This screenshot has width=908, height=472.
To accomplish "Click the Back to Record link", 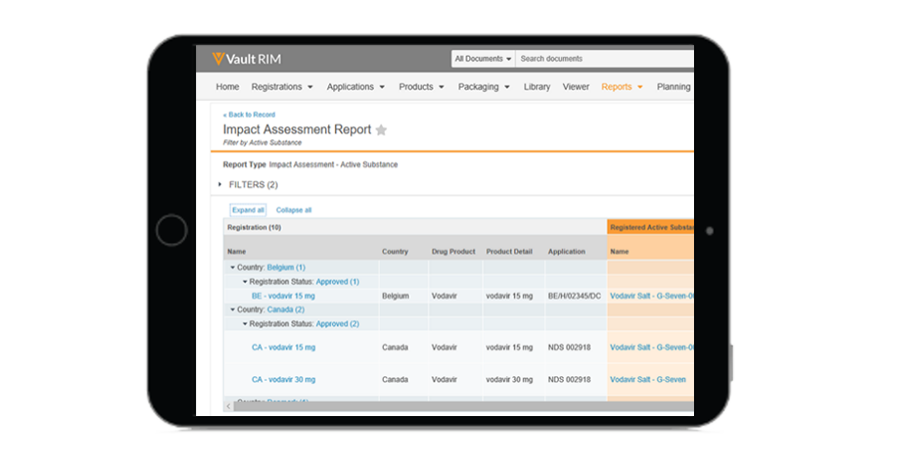I will coord(249,115).
